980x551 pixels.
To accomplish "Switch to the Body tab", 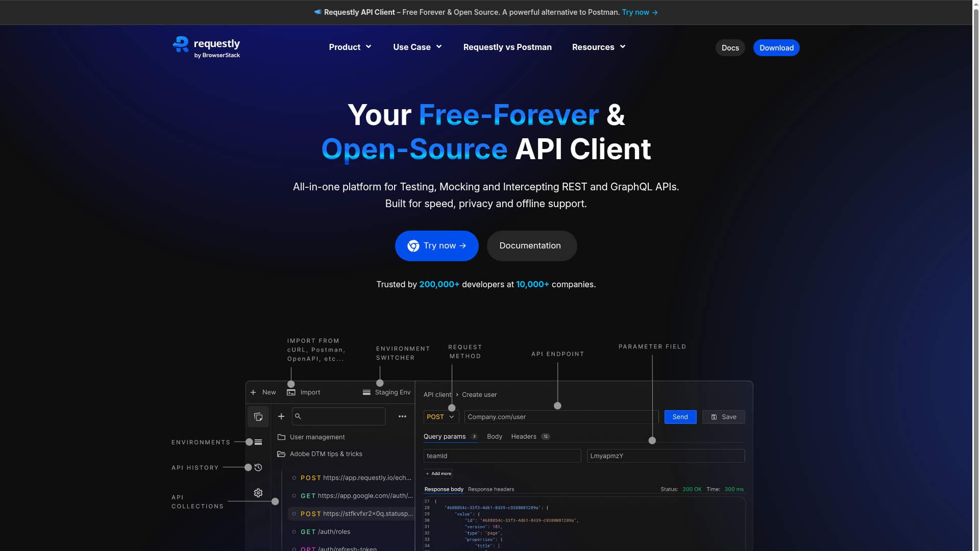I will tap(495, 436).
